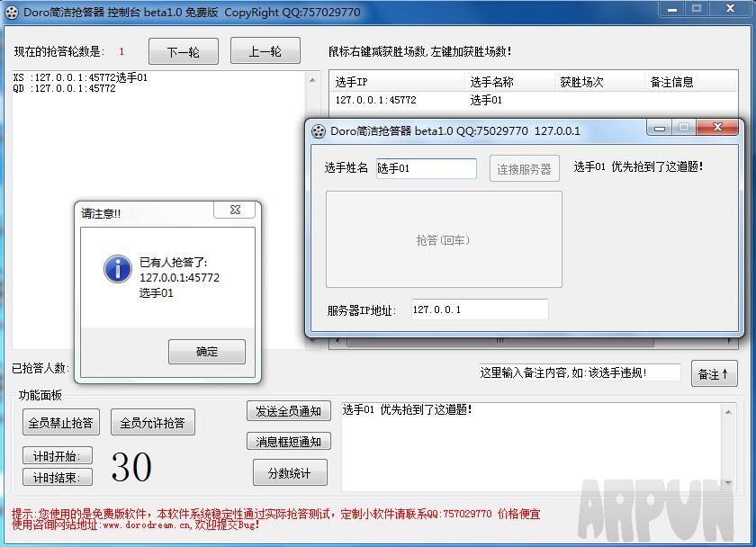Click inside the 选手姓名 name field
Viewport: 756px width, 547px height.
[x=426, y=168]
